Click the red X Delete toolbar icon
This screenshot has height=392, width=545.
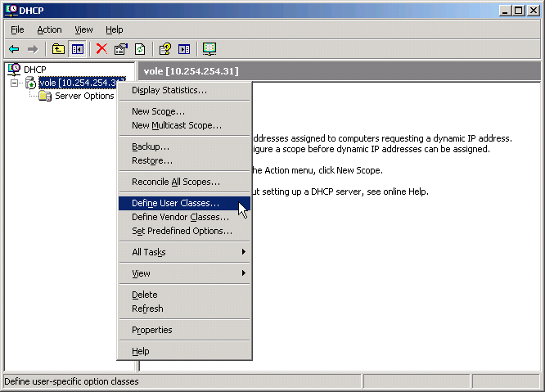(101, 48)
